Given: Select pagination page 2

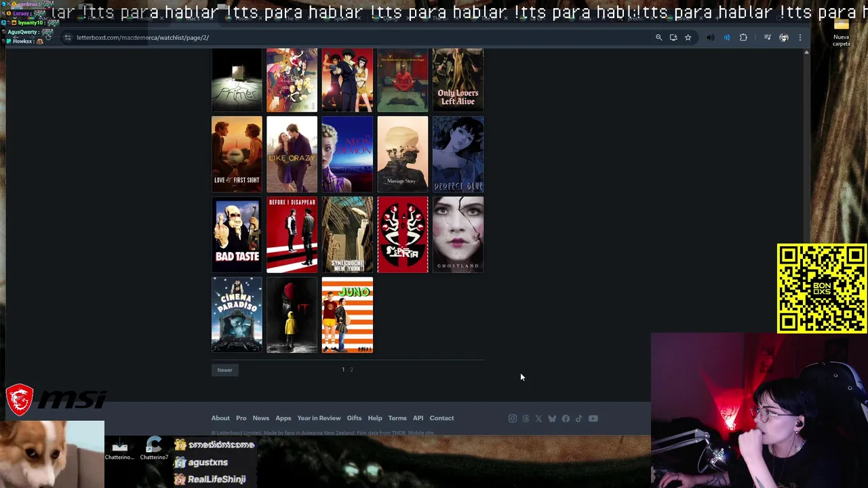Looking at the screenshot, I should 351,369.
